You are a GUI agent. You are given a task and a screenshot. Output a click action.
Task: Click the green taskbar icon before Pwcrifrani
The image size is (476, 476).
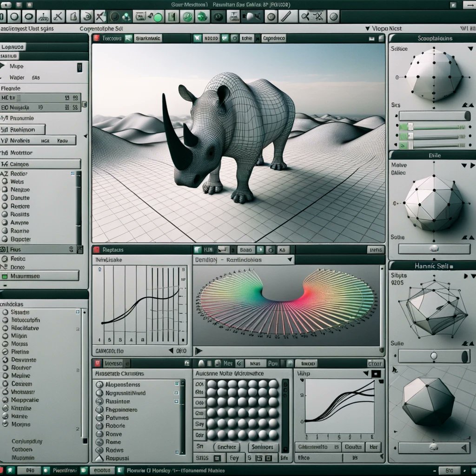46,470
